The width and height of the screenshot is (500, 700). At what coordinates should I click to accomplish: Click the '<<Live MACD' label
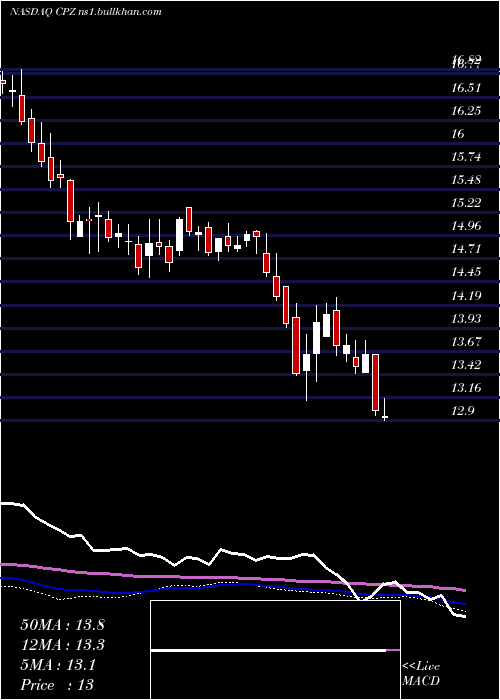[x=421, y=674]
